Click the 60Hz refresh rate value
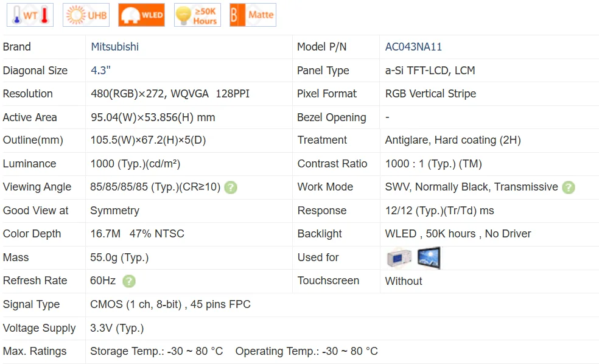599x364 pixels. 103,281
